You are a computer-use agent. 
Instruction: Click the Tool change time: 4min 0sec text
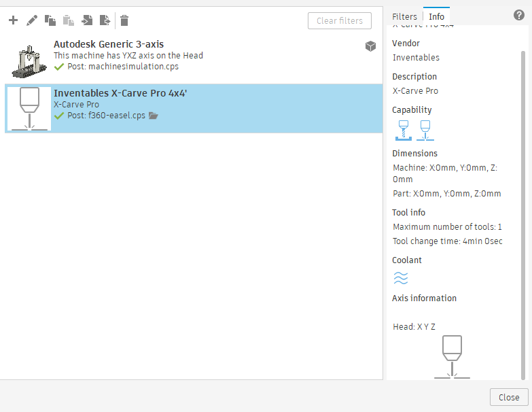[x=448, y=241]
